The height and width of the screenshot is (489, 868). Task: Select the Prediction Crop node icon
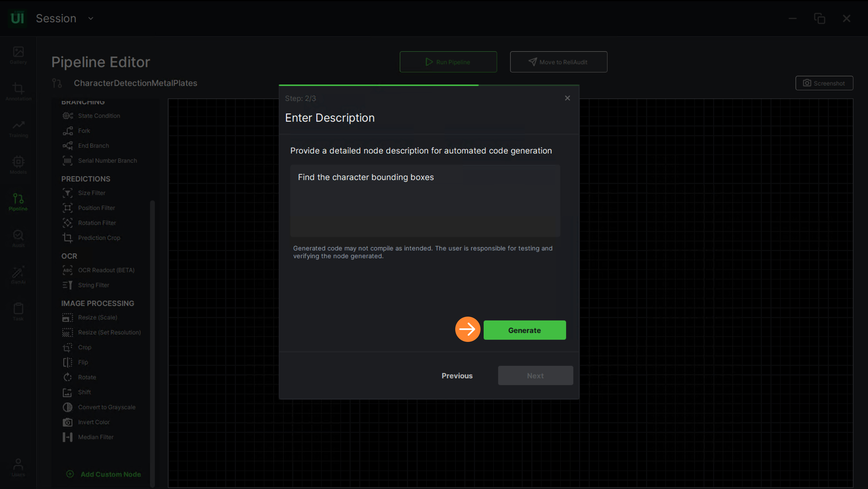pyautogui.click(x=68, y=238)
